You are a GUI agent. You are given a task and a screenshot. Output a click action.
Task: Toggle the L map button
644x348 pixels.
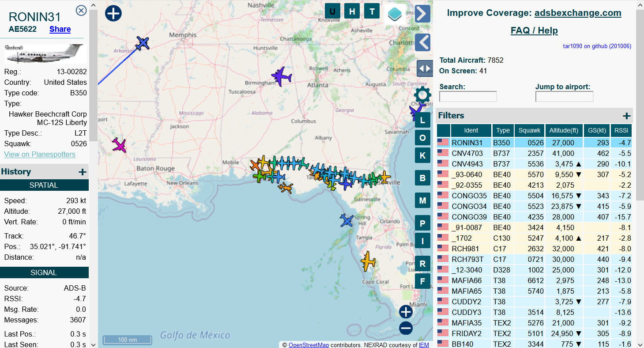click(422, 120)
